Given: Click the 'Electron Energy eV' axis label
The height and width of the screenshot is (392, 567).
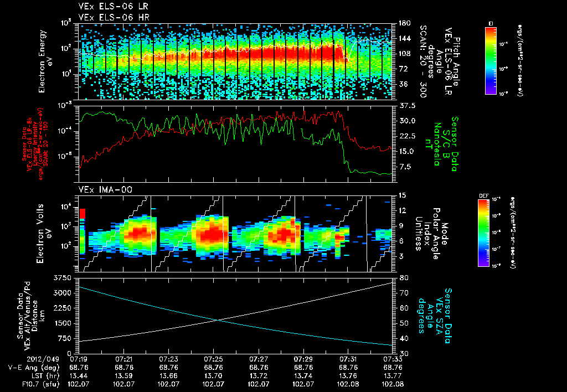Looking at the screenshot, I should tap(45, 61).
